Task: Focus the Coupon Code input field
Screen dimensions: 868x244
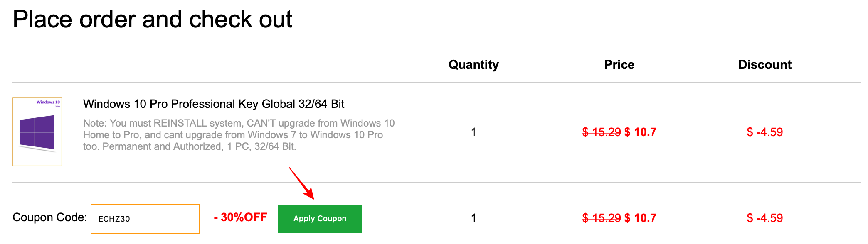Action: [145, 219]
